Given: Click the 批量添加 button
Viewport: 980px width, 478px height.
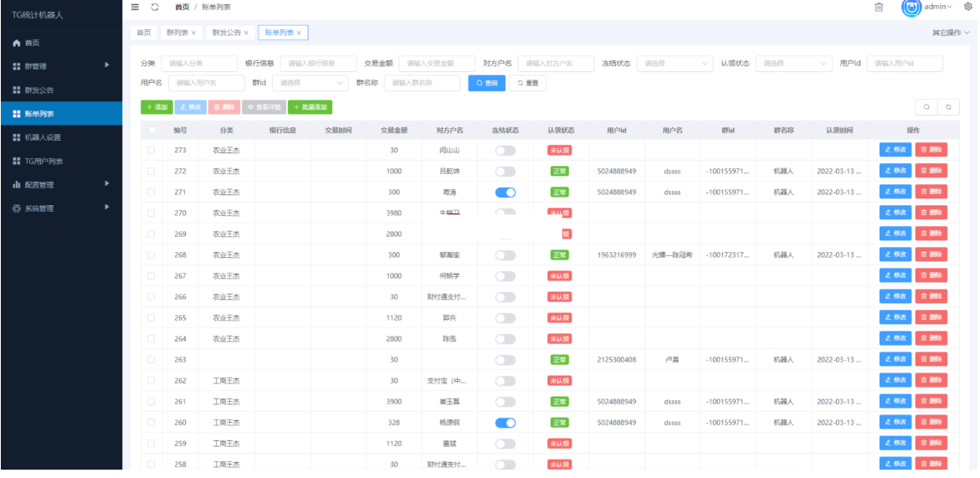Looking at the screenshot, I should (310, 107).
